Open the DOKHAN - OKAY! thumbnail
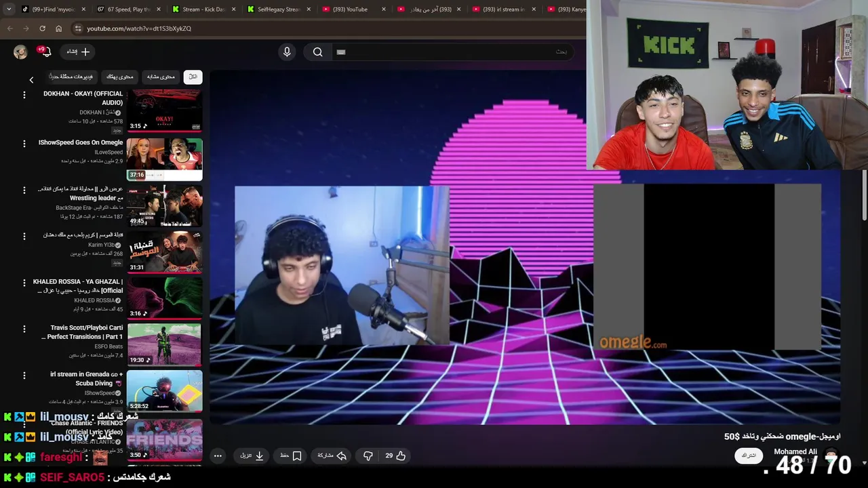The width and height of the screenshot is (868, 488). pyautogui.click(x=164, y=110)
